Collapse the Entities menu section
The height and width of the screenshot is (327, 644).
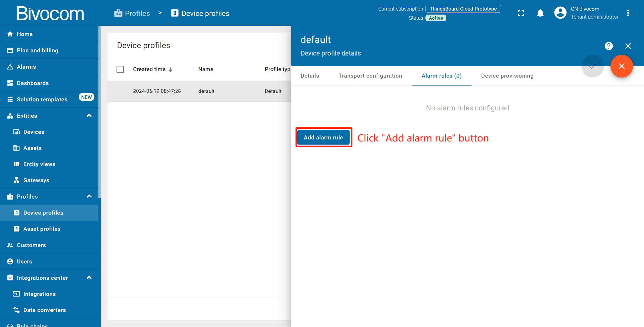[x=89, y=116]
